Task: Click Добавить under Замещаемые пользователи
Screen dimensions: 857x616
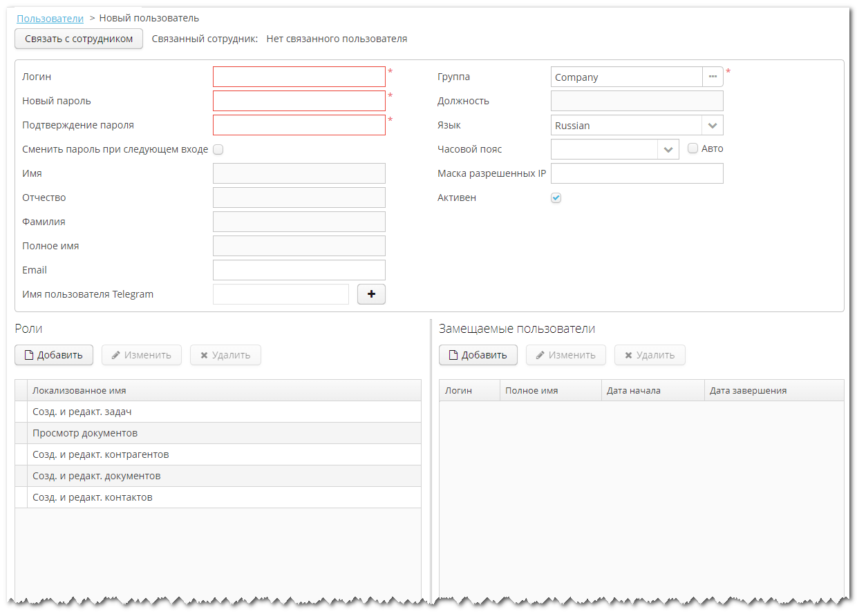Action: 478,355
